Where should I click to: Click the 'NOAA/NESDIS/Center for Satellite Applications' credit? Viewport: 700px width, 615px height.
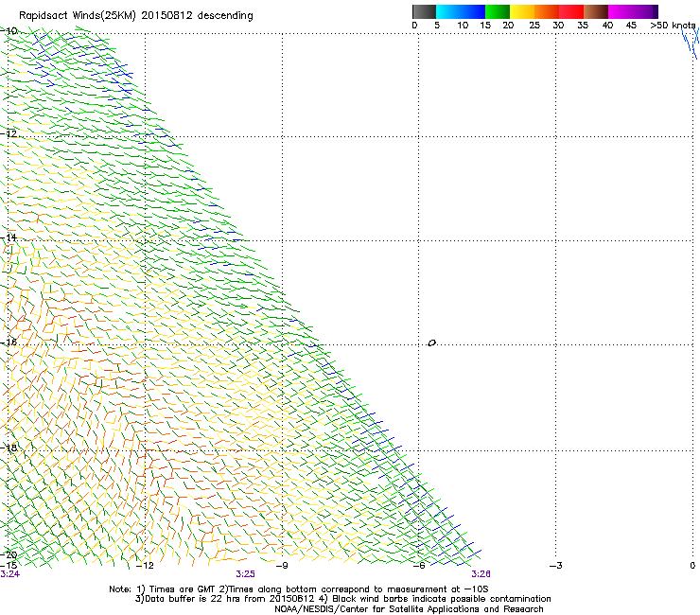[409, 609]
